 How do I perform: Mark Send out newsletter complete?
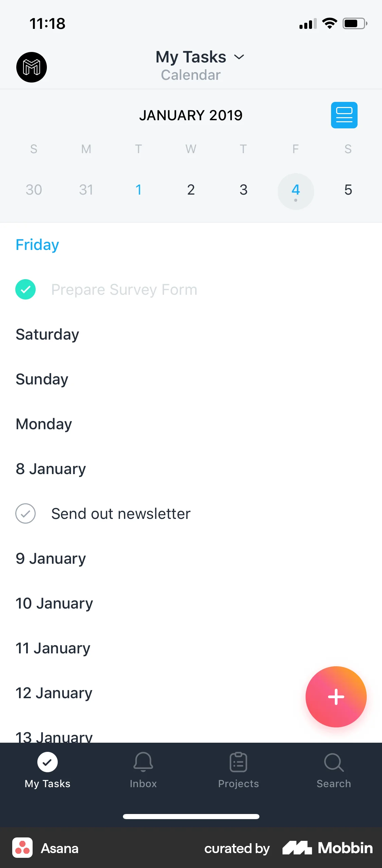[25, 513]
